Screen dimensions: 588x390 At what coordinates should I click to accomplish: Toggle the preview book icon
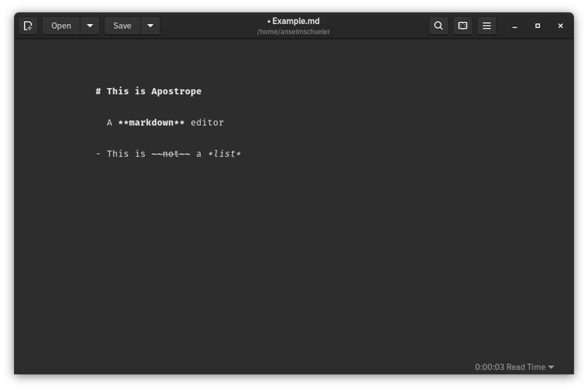point(462,26)
